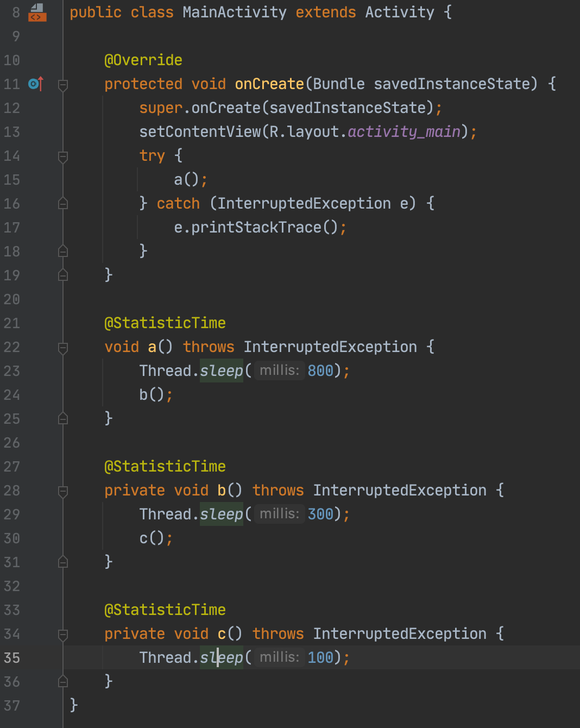580x728 pixels.
Task: Click the fold end marker on line 19
Action: click(63, 275)
